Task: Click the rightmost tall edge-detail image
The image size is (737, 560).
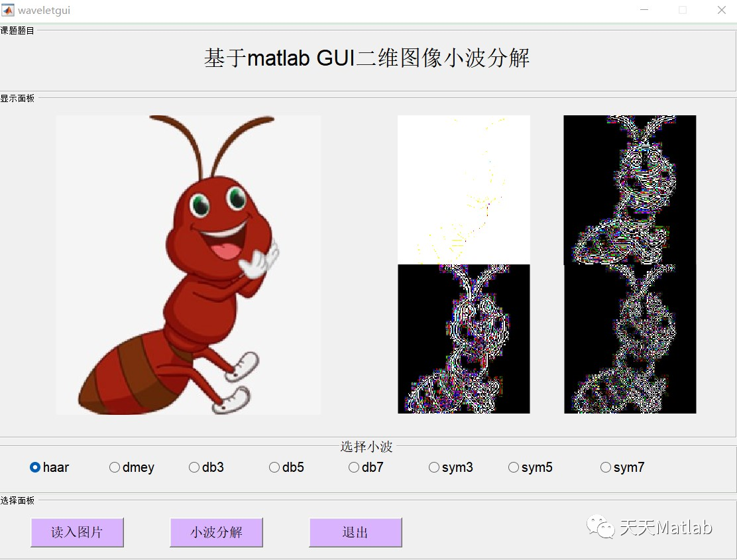Action: pyautogui.click(x=629, y=264)
